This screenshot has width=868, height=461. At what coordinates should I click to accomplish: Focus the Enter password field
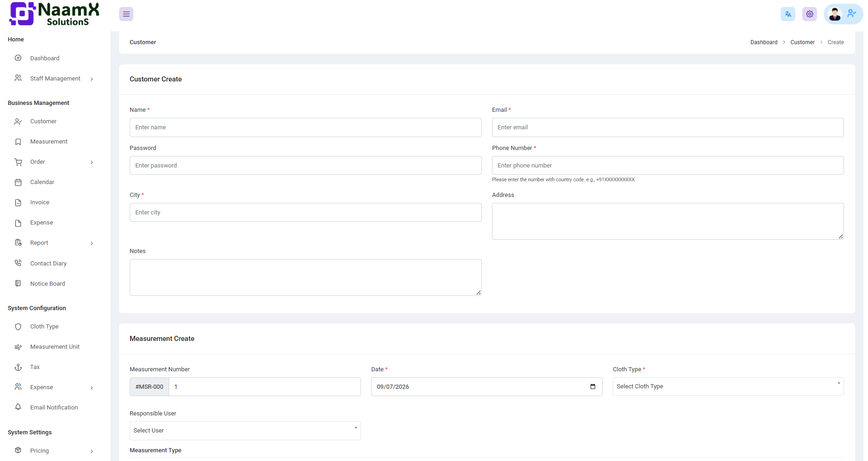[305, 166]
